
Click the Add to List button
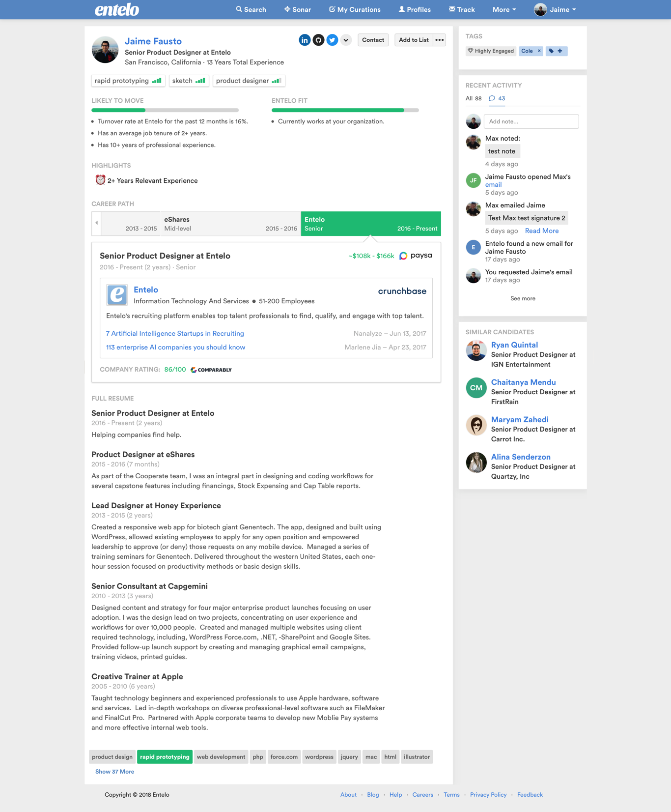[414, 40]
